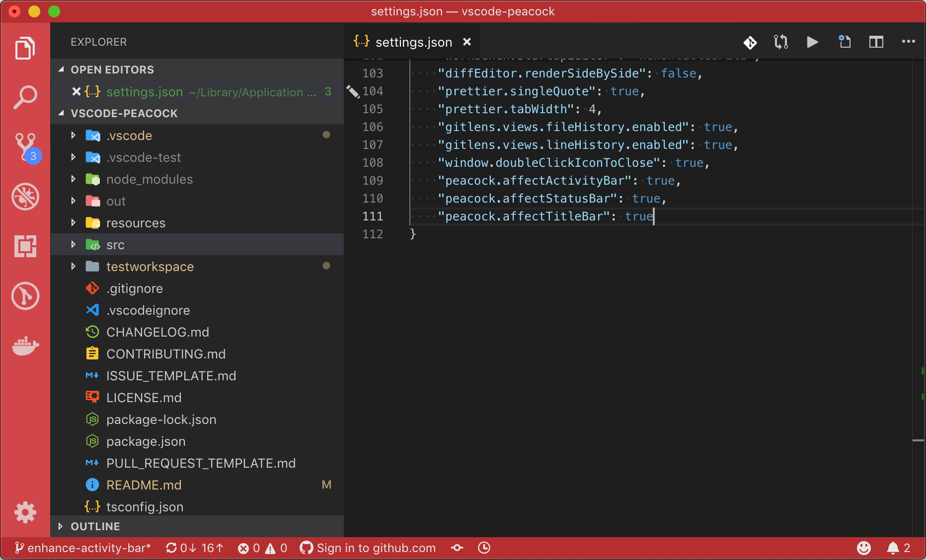Open .gitignore file

click(197, 288)
